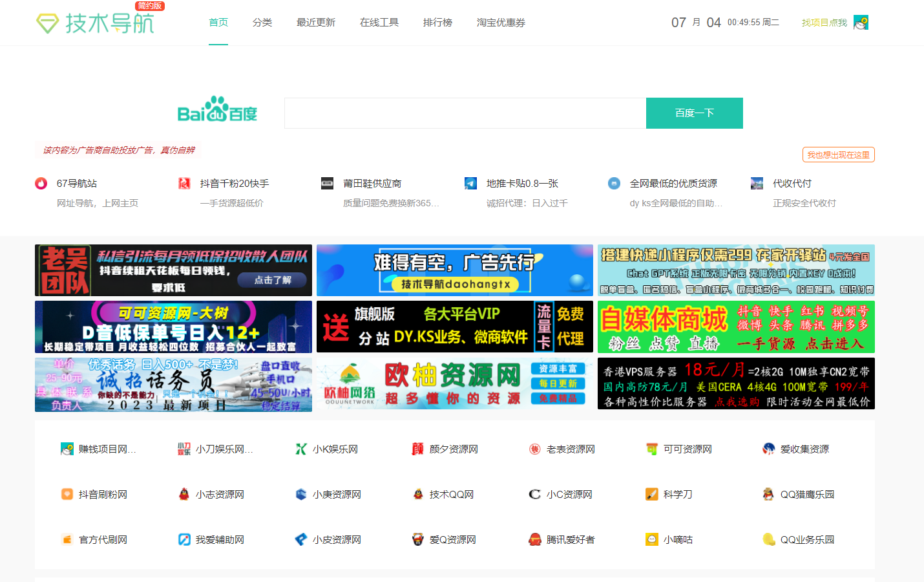
Task: Click the 科学刀 site icon
Action: 651,494
